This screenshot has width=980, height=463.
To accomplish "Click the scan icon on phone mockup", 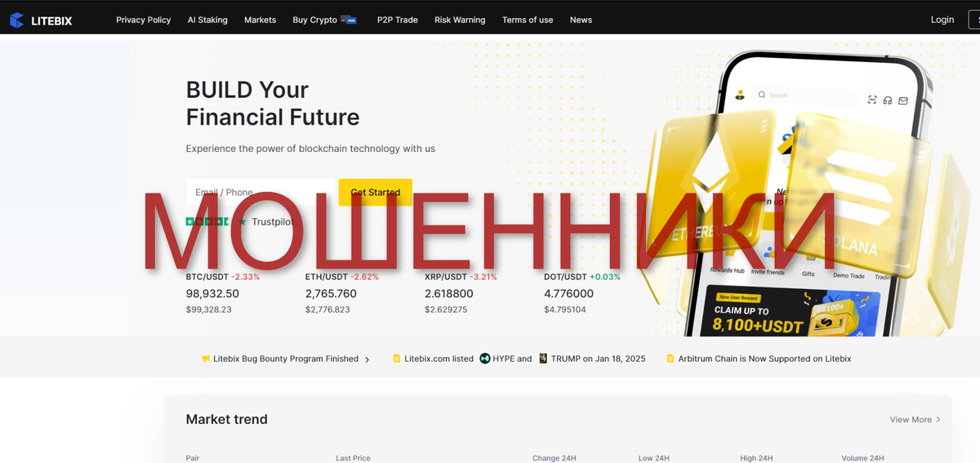I will (872, 100).
